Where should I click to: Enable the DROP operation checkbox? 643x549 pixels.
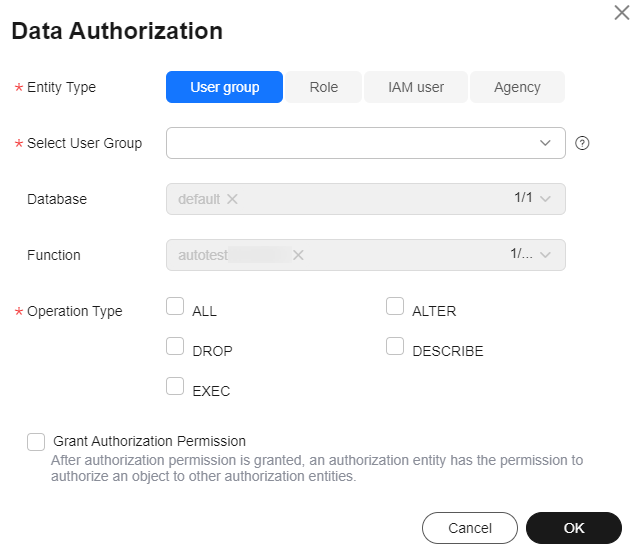click(175, 346)
